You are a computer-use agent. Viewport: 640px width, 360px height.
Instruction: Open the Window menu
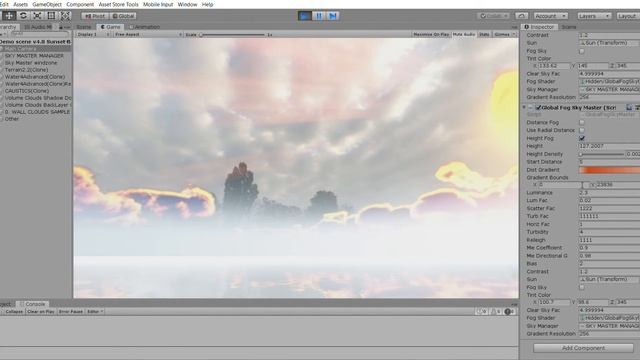187,4
